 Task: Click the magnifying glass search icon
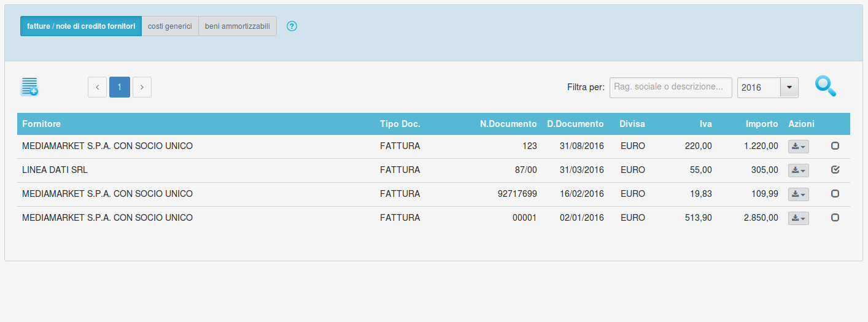[825, 86]
